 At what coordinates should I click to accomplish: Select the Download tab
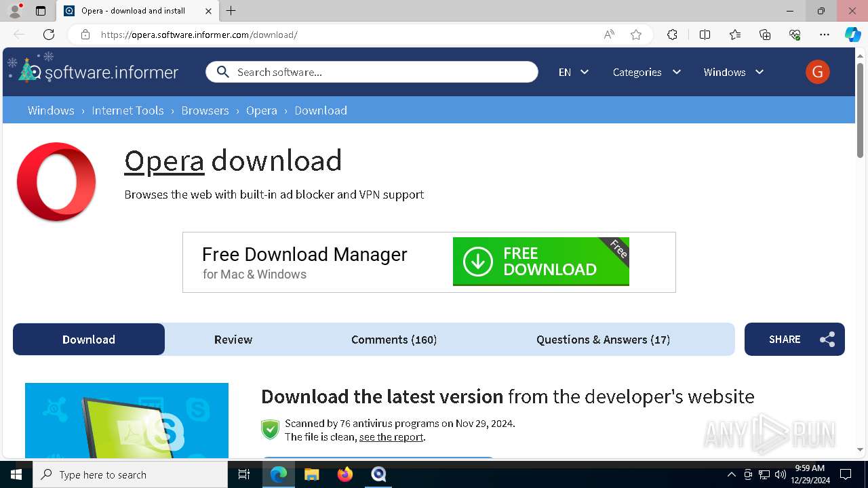coord(89,339)
